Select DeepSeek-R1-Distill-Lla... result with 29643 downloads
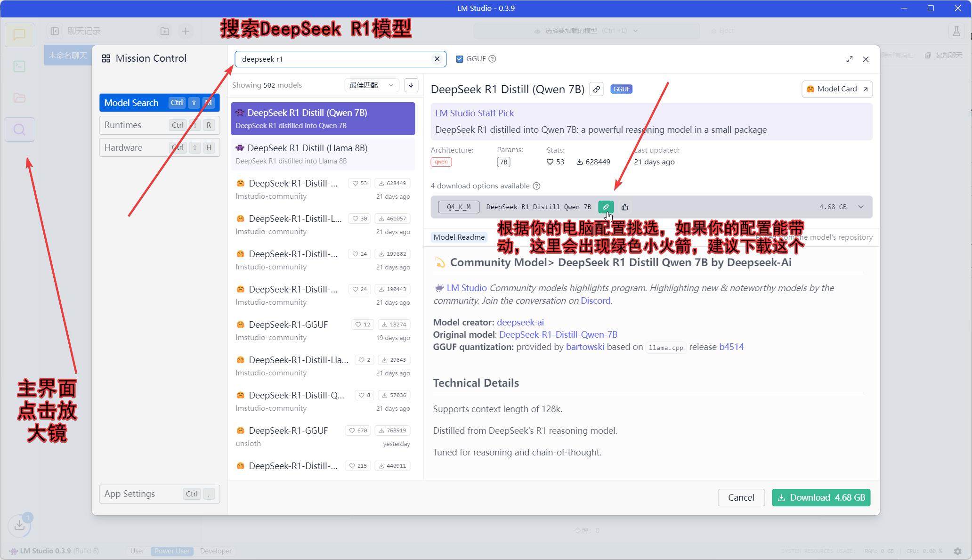The height and width of the screenshot is (560, 972). click(x=323, y=366)
